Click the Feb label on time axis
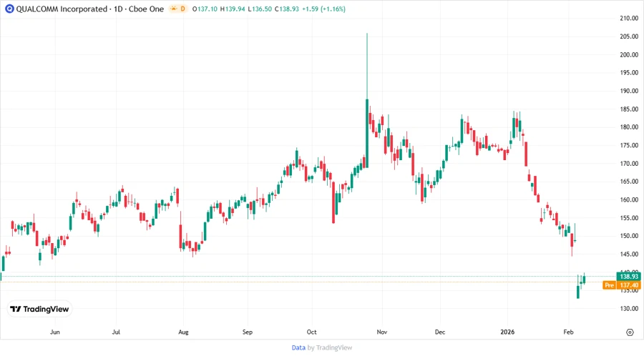This screenshot has width=644, height=356. coord(568,332)
